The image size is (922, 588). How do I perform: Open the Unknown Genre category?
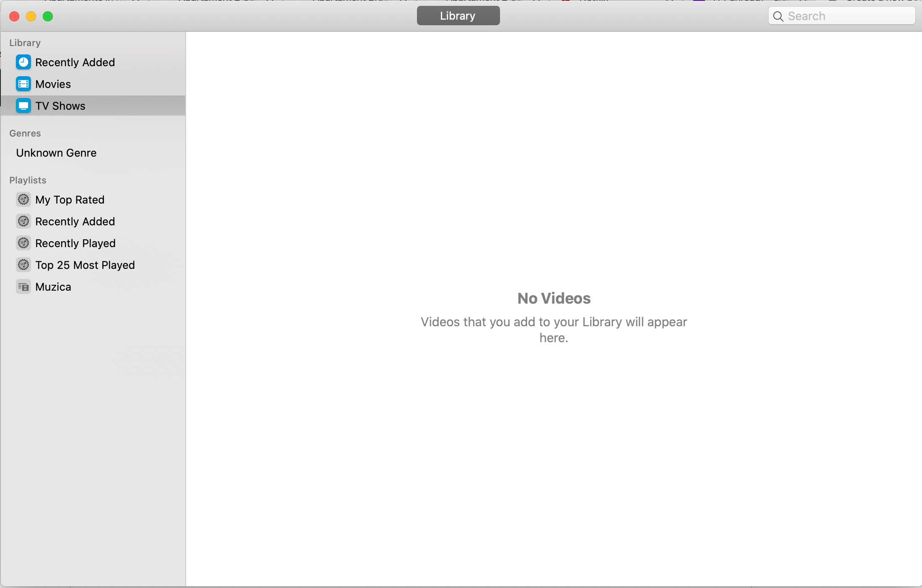(56, 153)
